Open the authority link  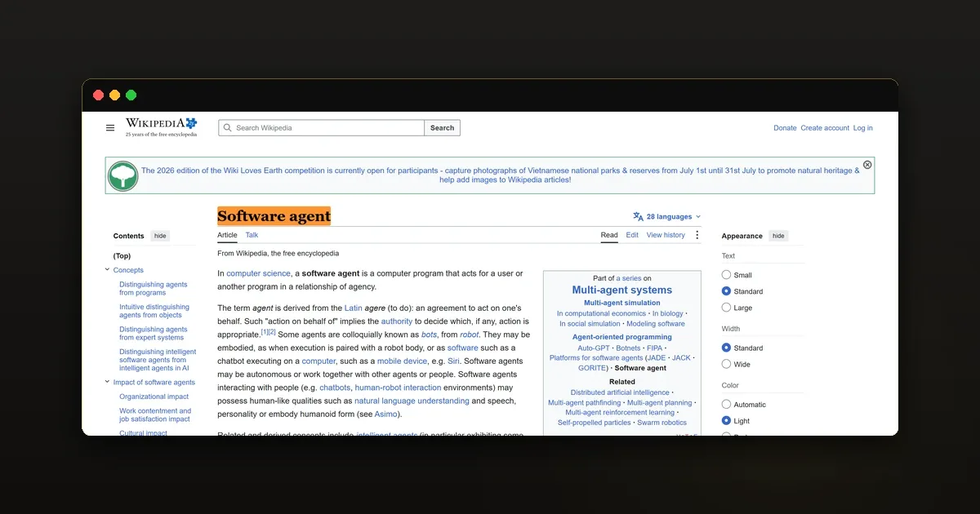point(397,321)
